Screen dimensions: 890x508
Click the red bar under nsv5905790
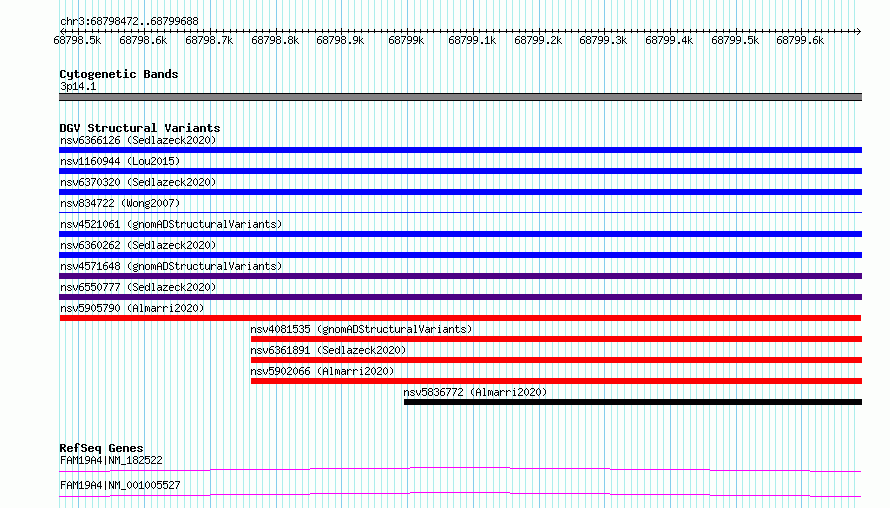pyautogui.click(x=460, y=318)
